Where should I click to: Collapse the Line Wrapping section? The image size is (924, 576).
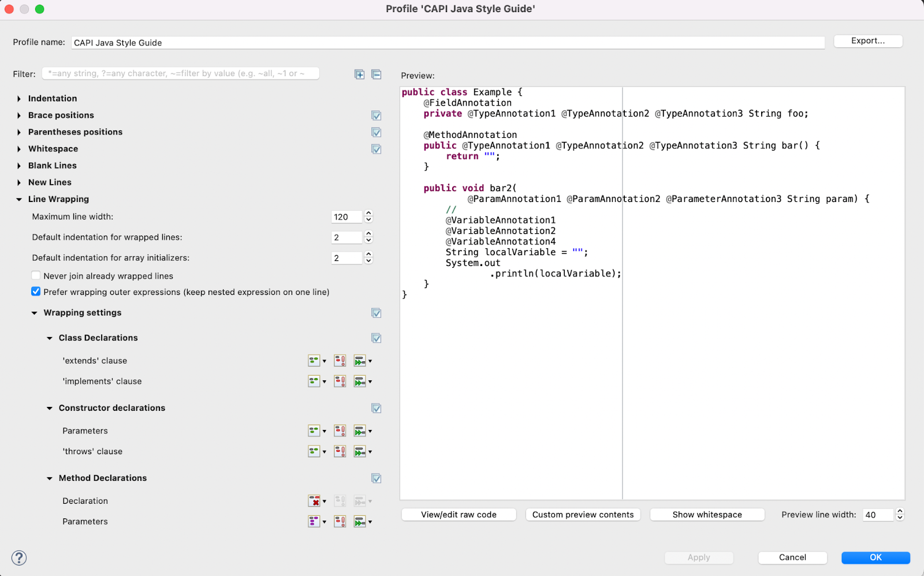(19, 199)
